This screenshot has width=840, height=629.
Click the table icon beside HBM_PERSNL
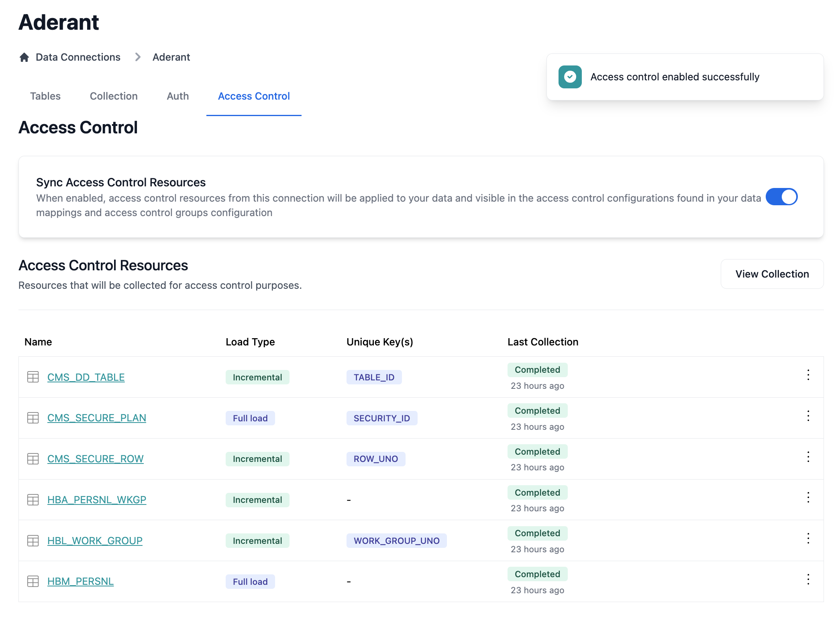(33, 582)
